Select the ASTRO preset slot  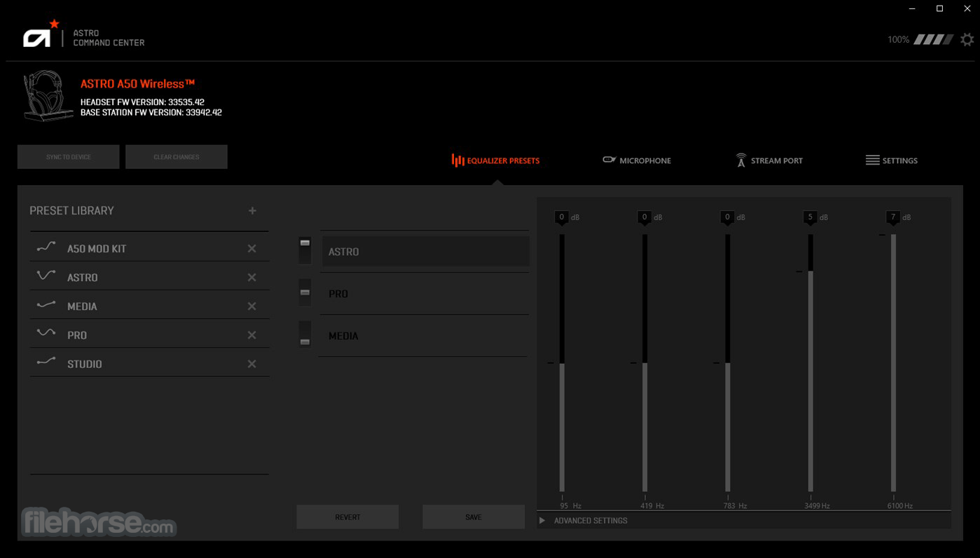[425, 252]
